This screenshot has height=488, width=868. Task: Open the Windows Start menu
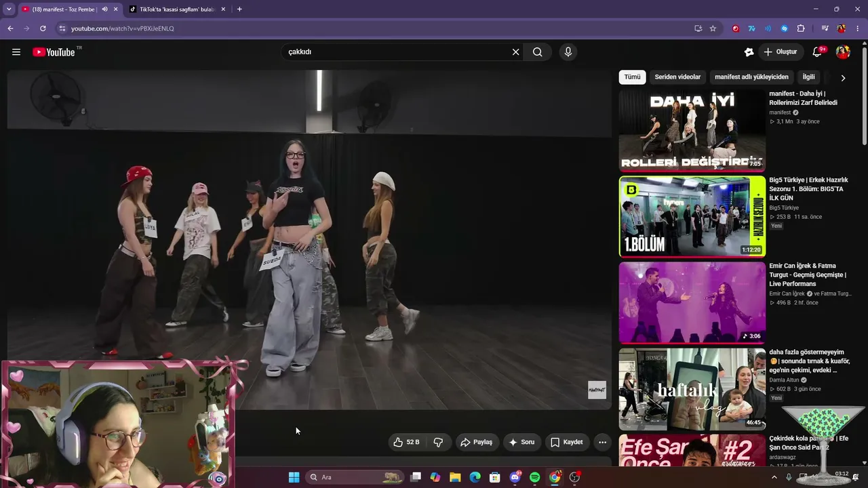[x=294, y=477]
